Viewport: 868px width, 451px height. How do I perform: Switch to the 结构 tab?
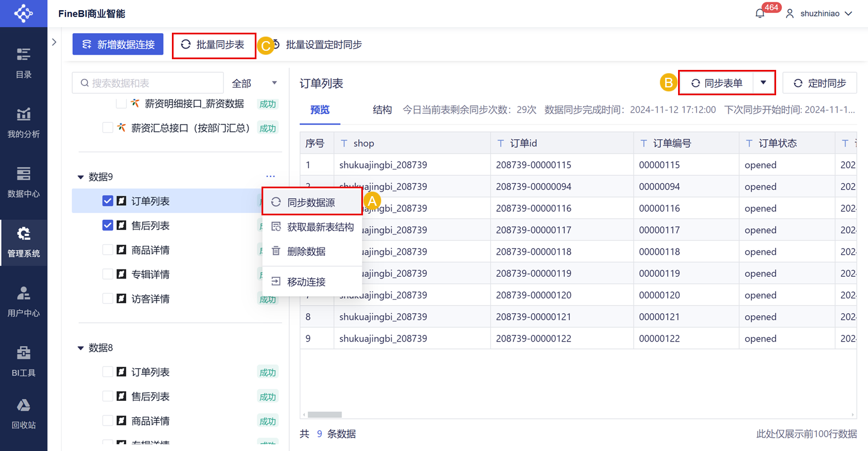(x=382, y=110)
